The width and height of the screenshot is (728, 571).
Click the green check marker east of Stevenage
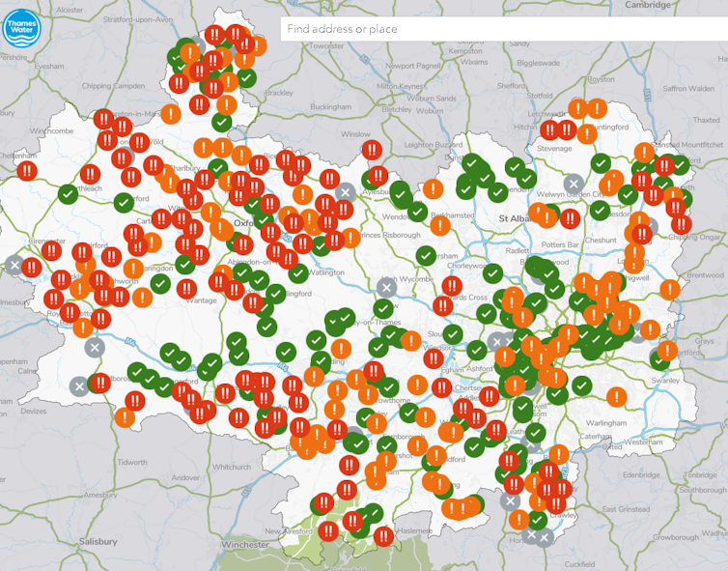600,164
